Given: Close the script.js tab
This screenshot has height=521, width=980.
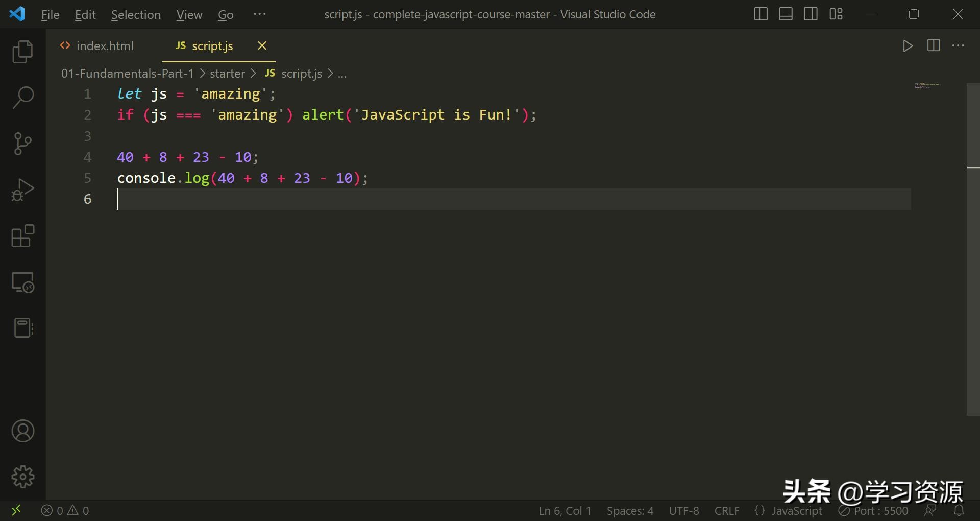Looking at the screenshot, I should [262, 46].
